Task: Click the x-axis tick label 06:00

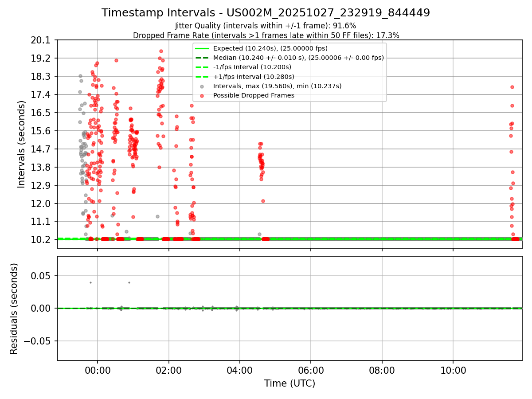Action: pos(311,371)
